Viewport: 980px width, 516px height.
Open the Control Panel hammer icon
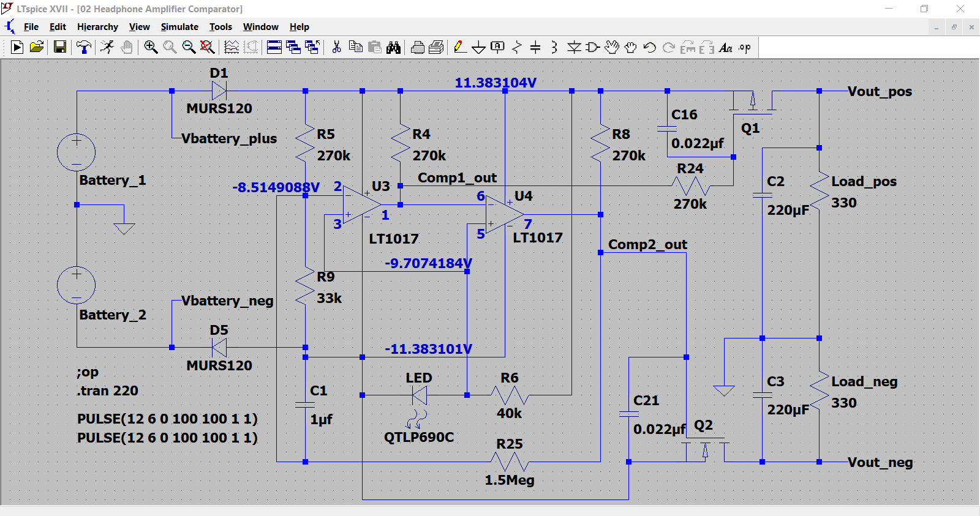tap(84, 47)
